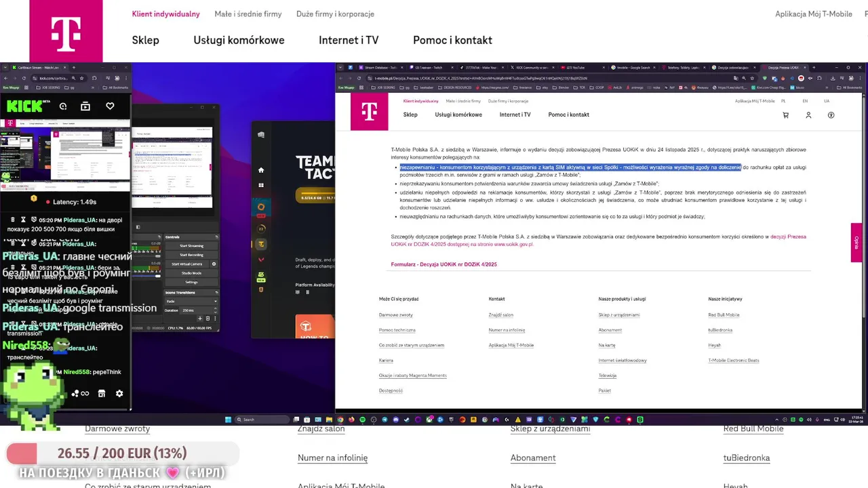Click the virtual camera settings gear in OBS

[x=214, y=264]
